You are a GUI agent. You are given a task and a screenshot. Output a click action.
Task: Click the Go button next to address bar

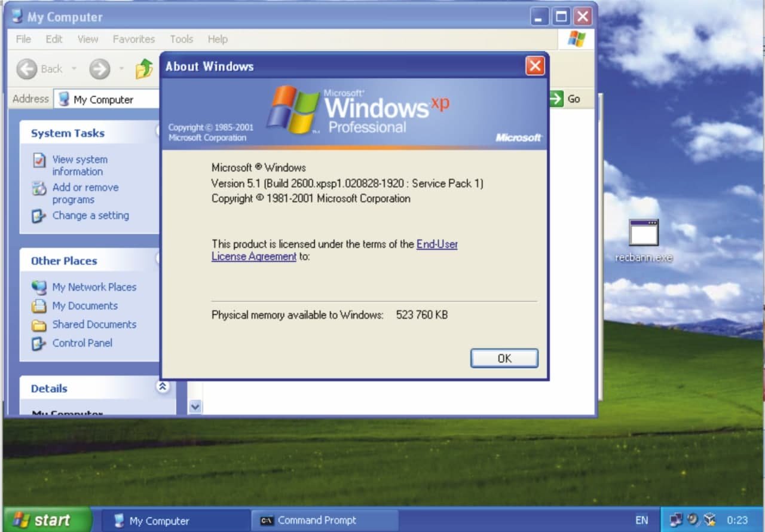coord(565,99)
